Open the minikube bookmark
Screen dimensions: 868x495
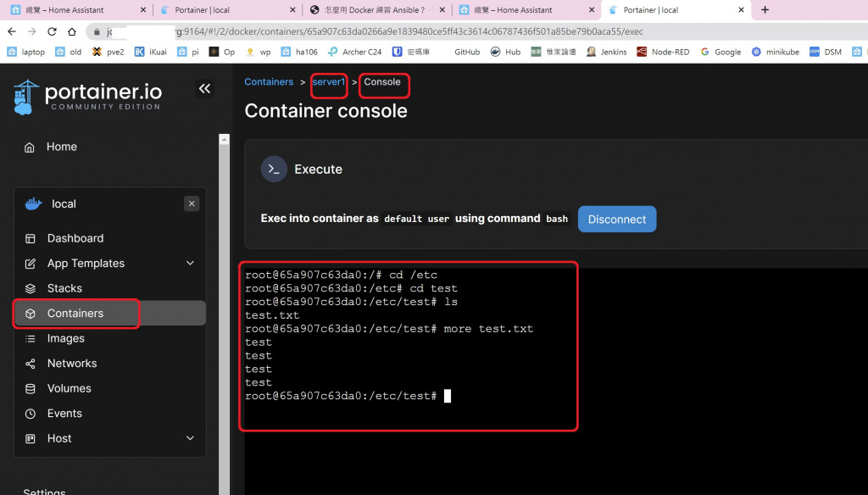[x=776, y=52]
